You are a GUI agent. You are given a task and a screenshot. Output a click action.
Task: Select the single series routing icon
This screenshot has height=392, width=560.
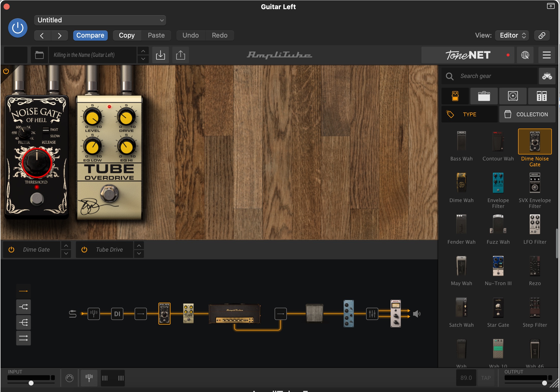[23, 291]
